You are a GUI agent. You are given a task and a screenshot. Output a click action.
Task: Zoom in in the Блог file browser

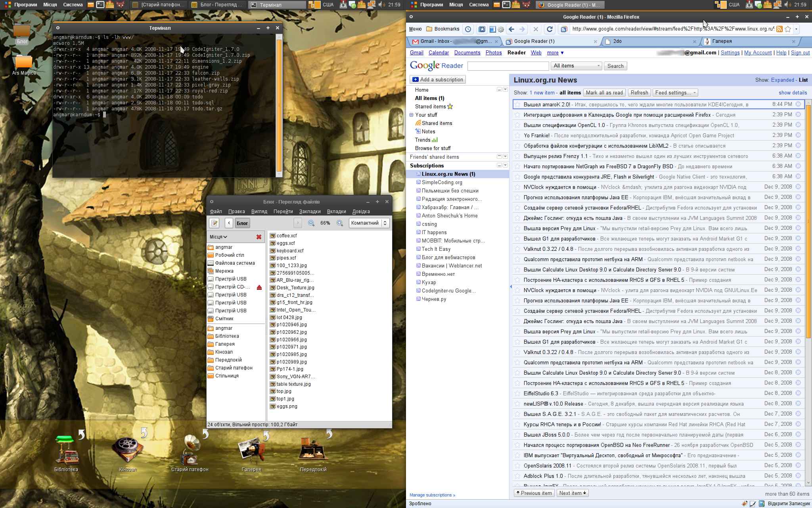(340, 223)
